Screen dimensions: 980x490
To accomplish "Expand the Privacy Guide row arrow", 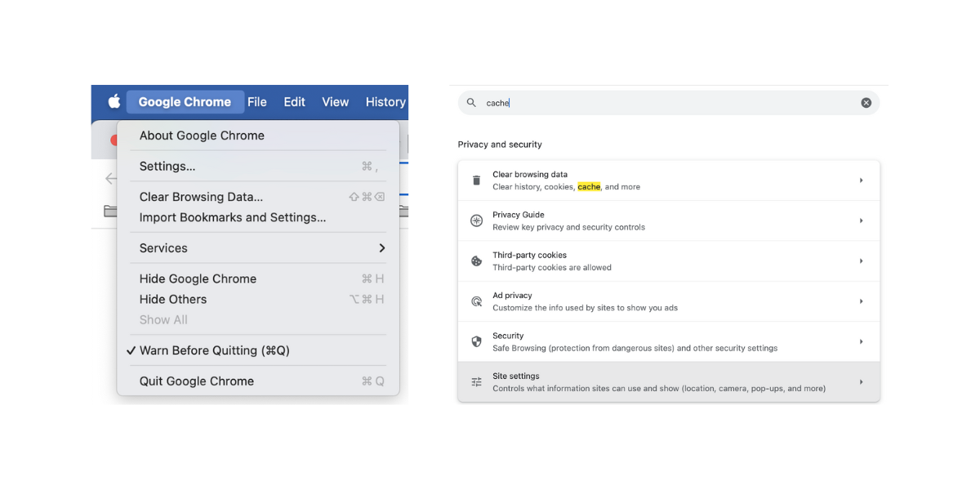I will (861, 220).
